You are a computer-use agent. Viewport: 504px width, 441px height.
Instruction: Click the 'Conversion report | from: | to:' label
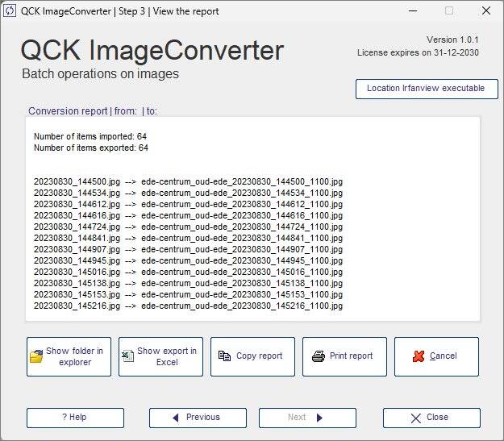(x=93, y=111)
